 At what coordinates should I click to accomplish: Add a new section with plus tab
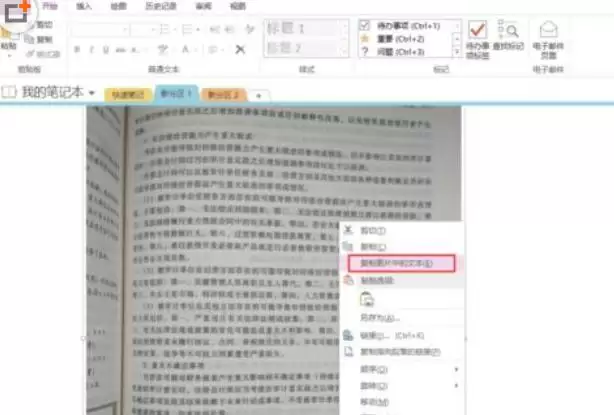click(x=258, y=96)
